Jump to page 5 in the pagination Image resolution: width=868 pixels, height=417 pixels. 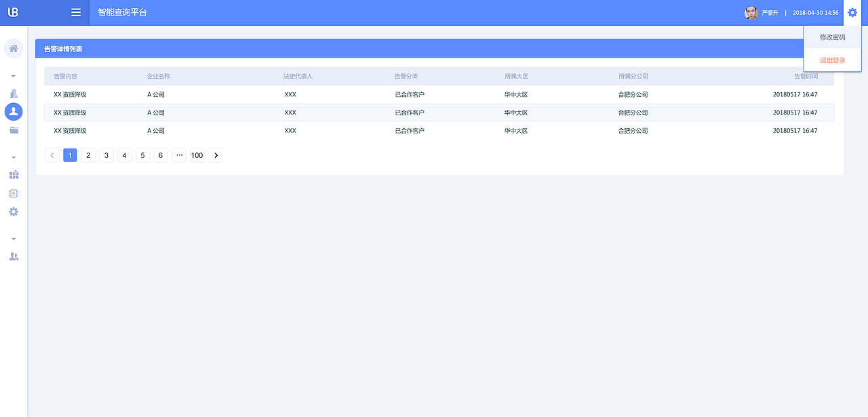click(x=142, y=155)
